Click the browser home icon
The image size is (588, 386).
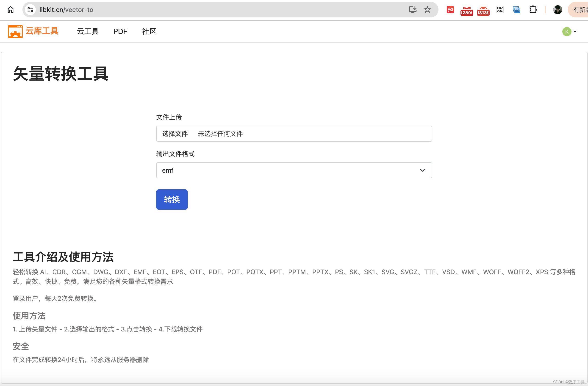click(x=11, y=10)
